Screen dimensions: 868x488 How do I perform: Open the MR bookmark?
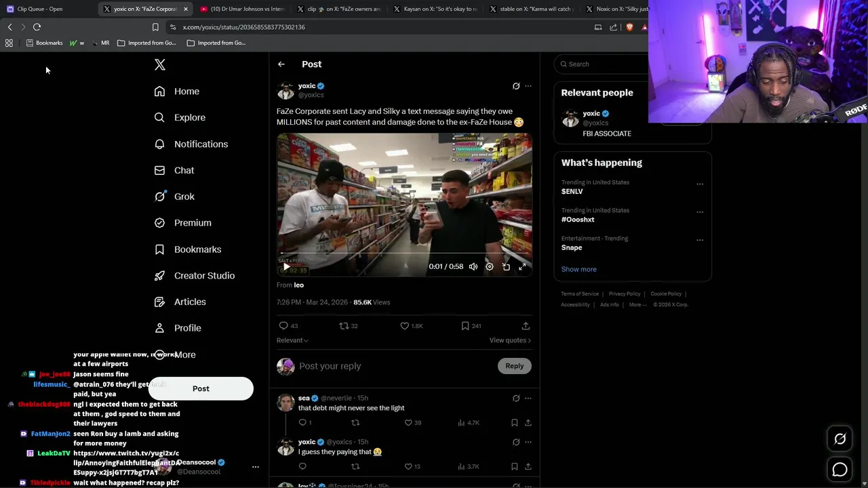pos(100,43)
